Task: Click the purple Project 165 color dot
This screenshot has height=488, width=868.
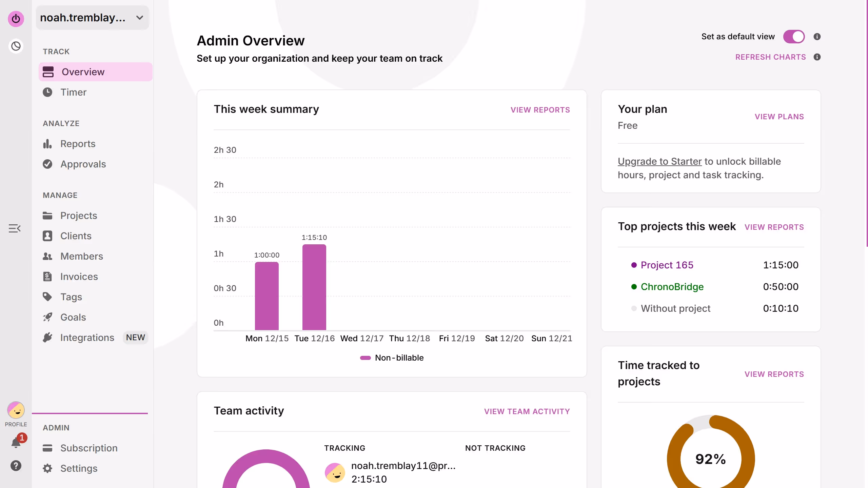Action: coord(634,265)
